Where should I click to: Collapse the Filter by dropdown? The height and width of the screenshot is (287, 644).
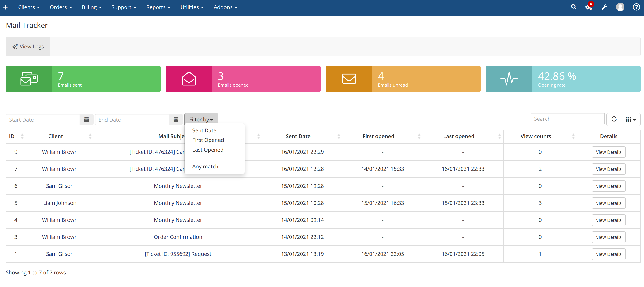pyautogui.click(x=201, y=119)
